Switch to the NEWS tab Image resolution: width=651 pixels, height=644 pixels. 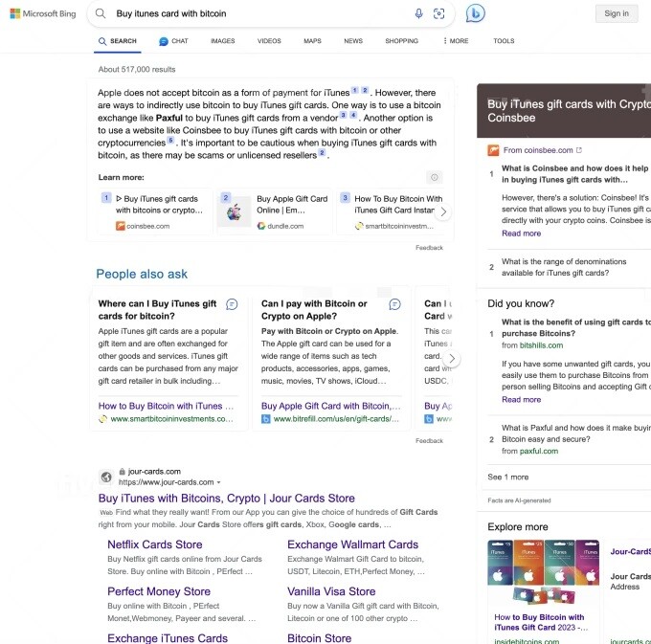(353, 41)
